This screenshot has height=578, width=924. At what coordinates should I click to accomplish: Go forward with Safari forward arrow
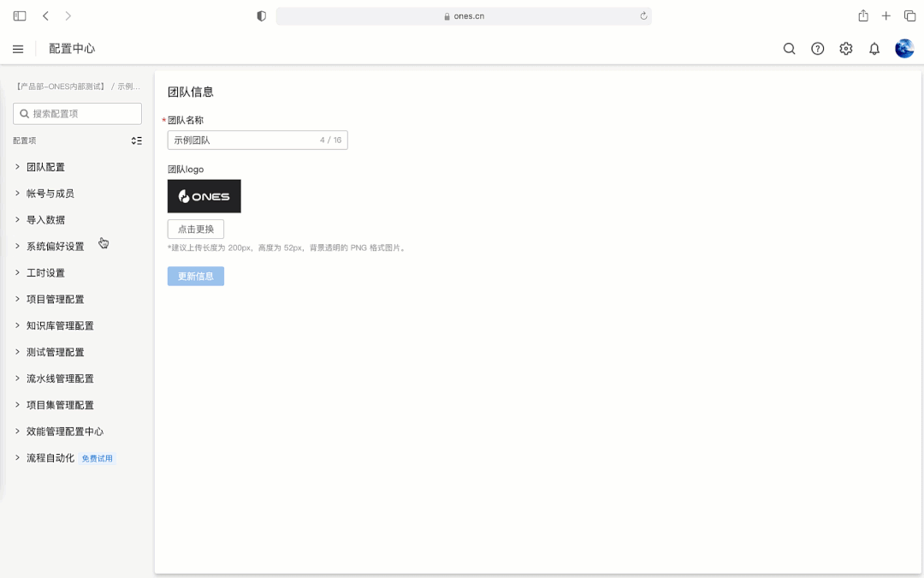coord(68,16)
